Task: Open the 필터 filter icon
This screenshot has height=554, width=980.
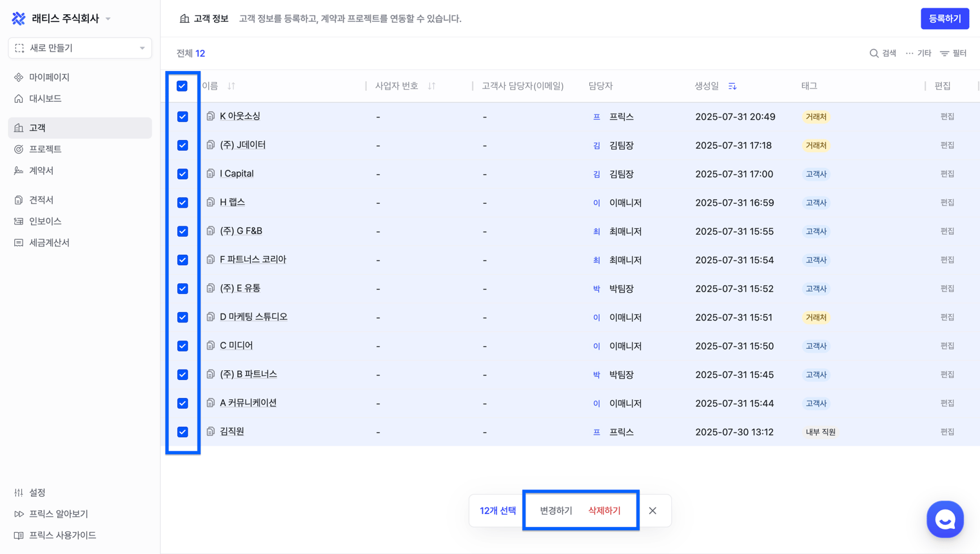Action: pos(945,54)
